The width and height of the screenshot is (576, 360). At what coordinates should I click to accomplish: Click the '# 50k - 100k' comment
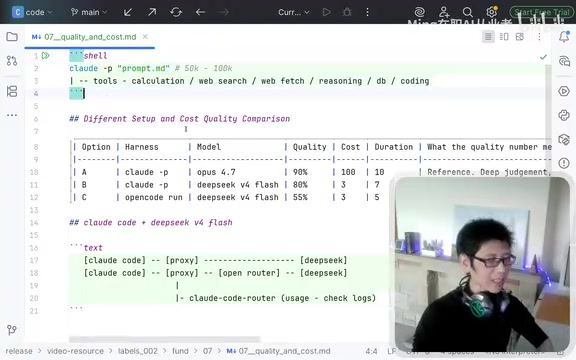pyautogui.click(x=203, y=68)
